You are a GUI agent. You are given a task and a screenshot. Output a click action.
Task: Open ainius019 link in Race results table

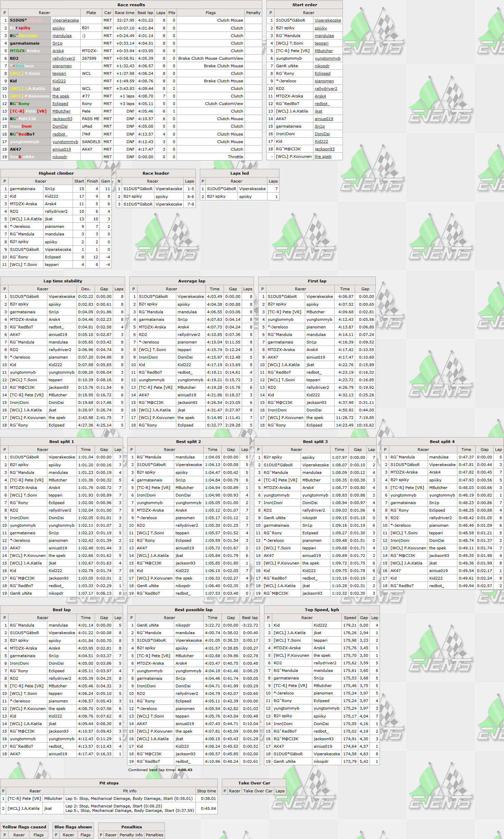tap(62, 149)
